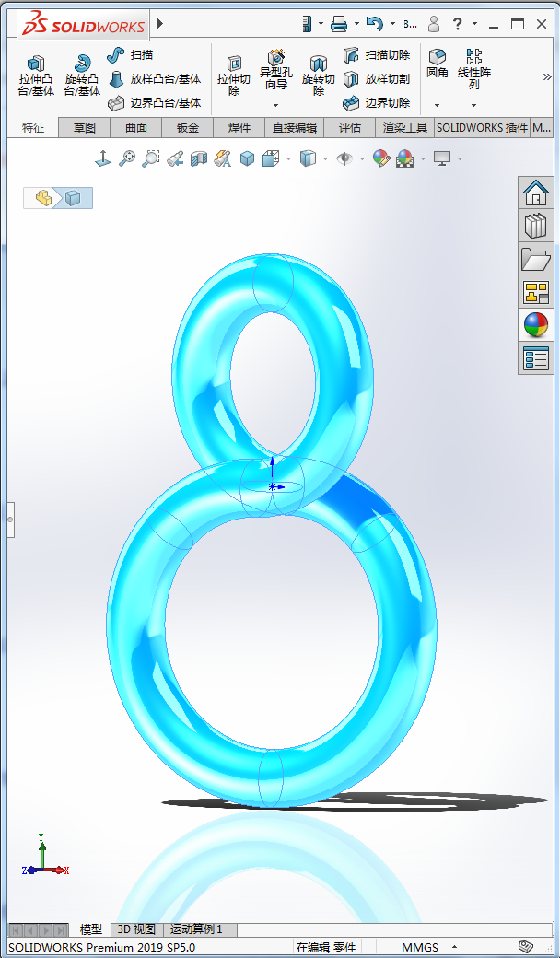The height and width of the screenshot is (958, 560).
Task: Select Revolved Cut (旋转切除) tool
Action: pyautogui.click(x=318, y=76)
